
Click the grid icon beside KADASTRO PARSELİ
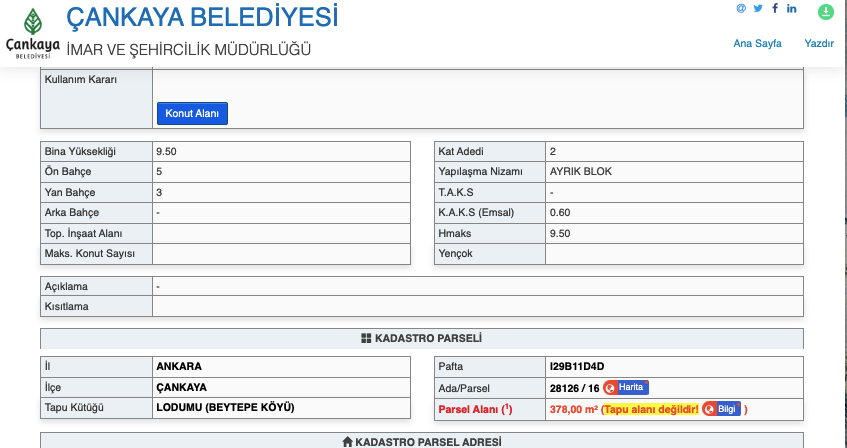tap(366, 339)
